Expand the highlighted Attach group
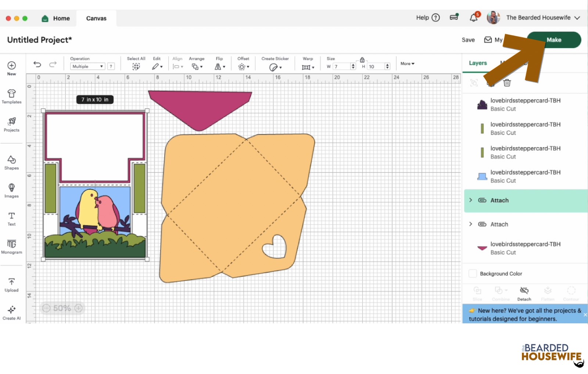Viewport: 588px width, 374px height. 471,200
